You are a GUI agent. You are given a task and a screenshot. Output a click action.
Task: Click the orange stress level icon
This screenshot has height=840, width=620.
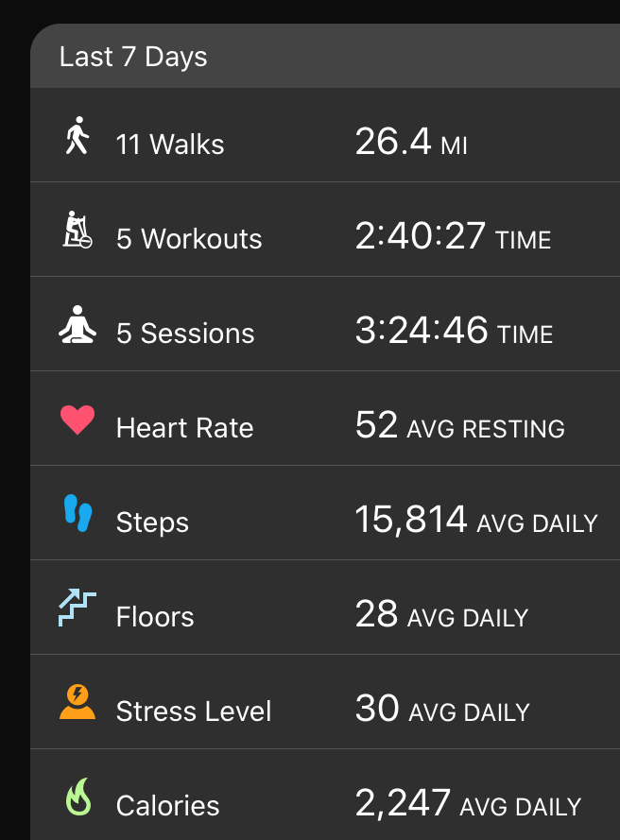(77, 702)
